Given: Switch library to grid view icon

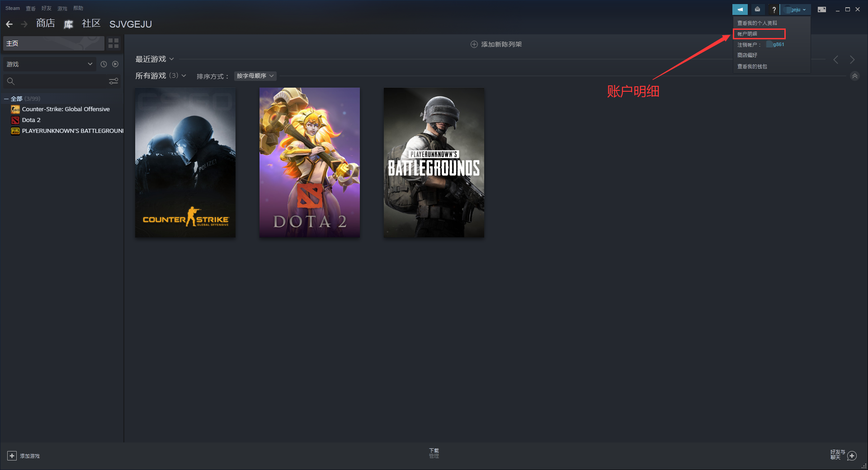Looking at the screenshot, I should (x=113, y=43).
